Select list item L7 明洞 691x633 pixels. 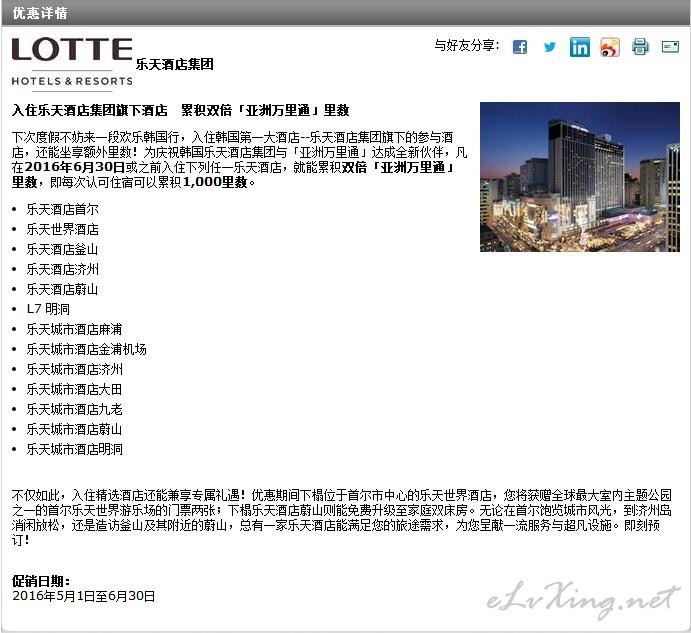[48, 309]
